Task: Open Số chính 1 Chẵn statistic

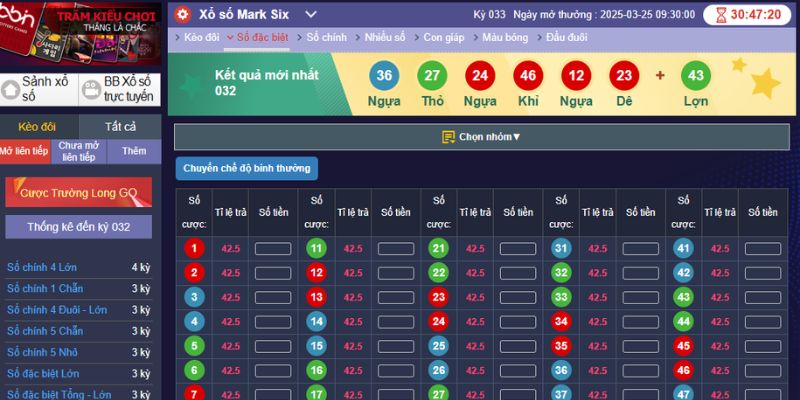Action: pos(45,289)
